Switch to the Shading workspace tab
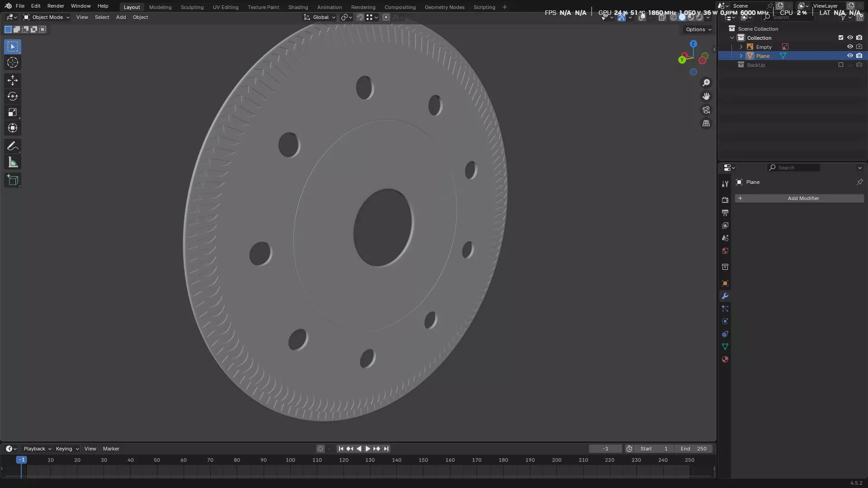Viewport: 868px width, 488px height. pos(298,7)
